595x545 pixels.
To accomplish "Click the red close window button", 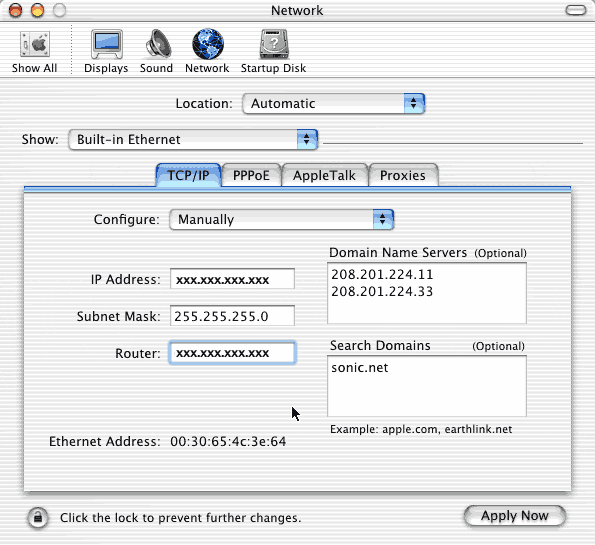I will tap(15, 10).
